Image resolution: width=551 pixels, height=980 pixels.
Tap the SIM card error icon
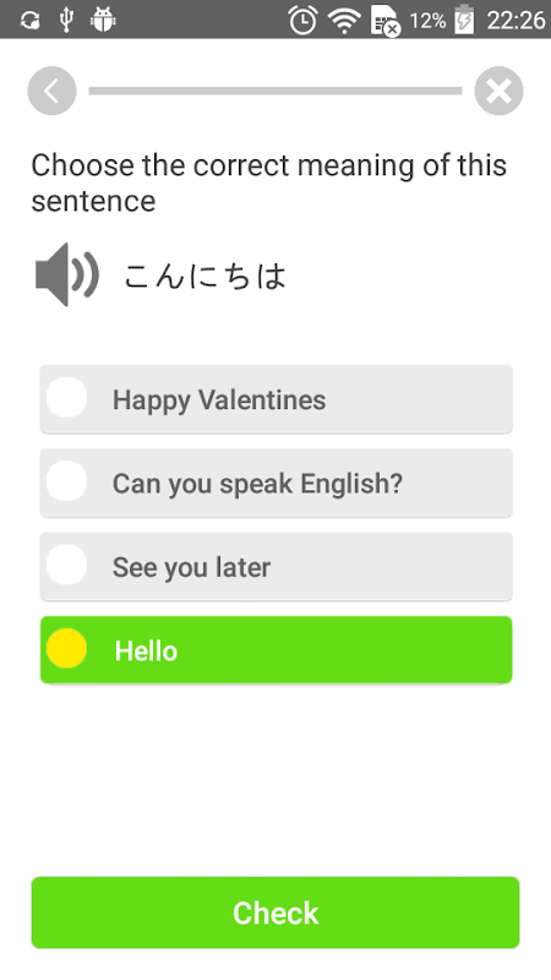pyautogui.click(x=385, y=21)
